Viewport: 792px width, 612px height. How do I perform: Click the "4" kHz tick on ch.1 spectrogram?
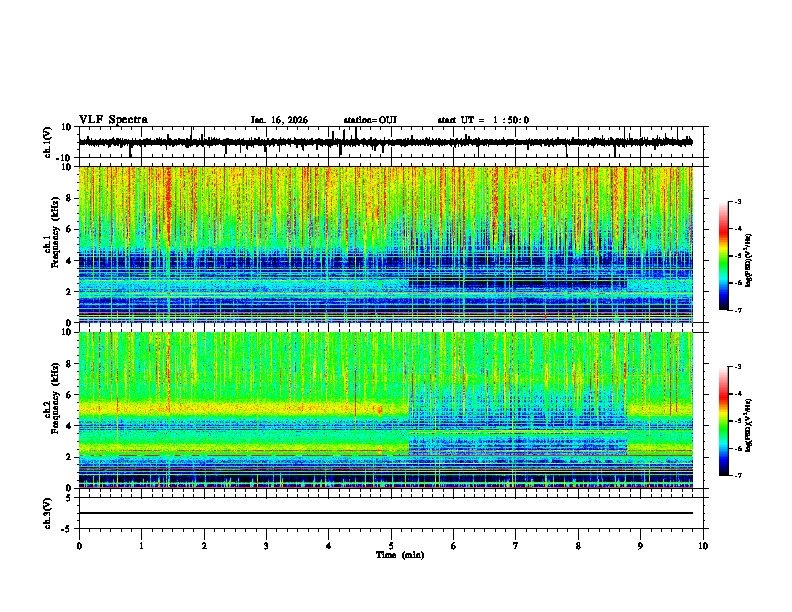[x=69, y=261]
